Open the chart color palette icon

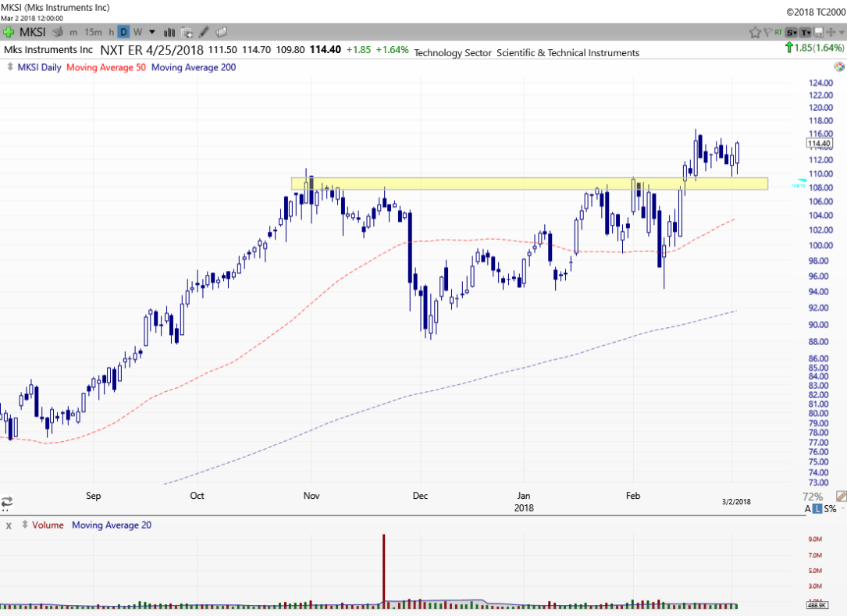click(221, 32)
